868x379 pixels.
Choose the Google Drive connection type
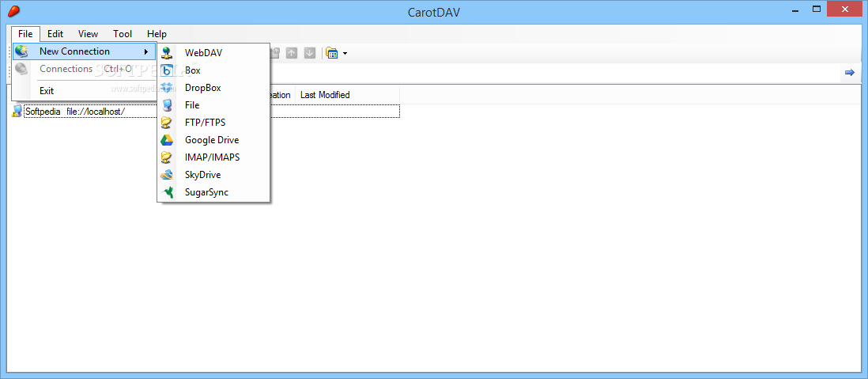coord(213,139)
